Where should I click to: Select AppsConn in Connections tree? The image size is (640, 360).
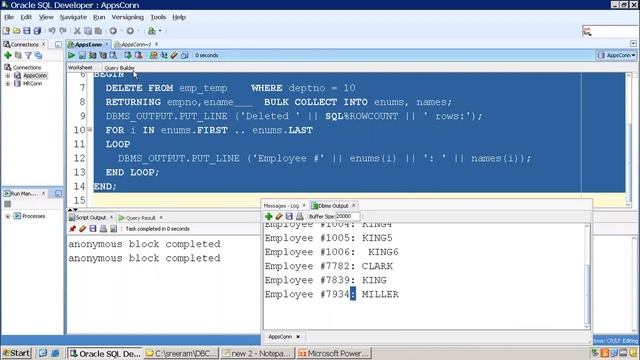pos(35,76)
